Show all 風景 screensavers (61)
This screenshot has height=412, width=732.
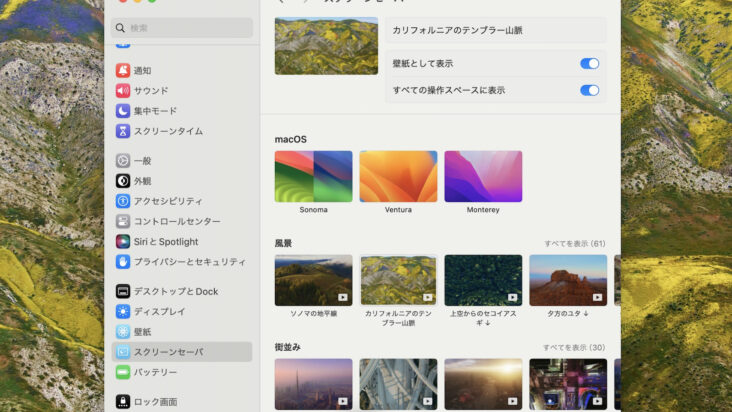(x=575, y=244)
